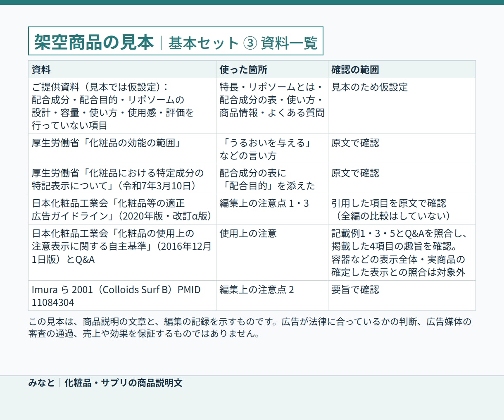504x420 pixels.
Task: Select the disclaimer paragraph starting この見本は
Action: coord(250,327)
